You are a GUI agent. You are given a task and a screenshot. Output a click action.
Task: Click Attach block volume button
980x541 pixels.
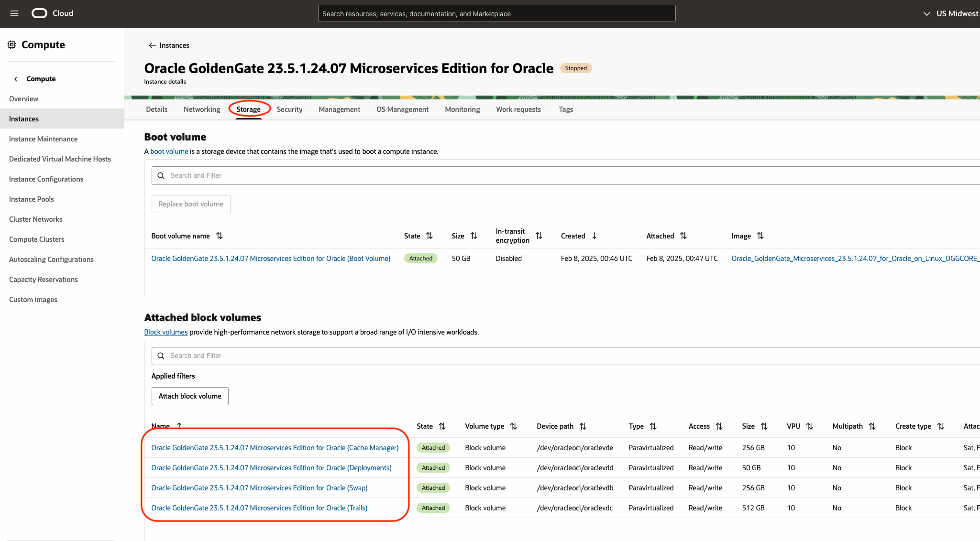tap(190, 396)
